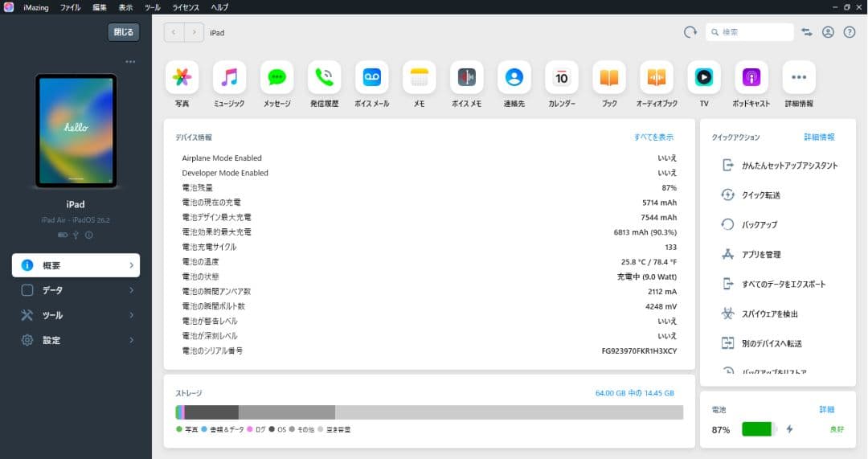Screen dimensions: 868x459
Task: Click the USB connection icon under iPad name
Action: 76,235
